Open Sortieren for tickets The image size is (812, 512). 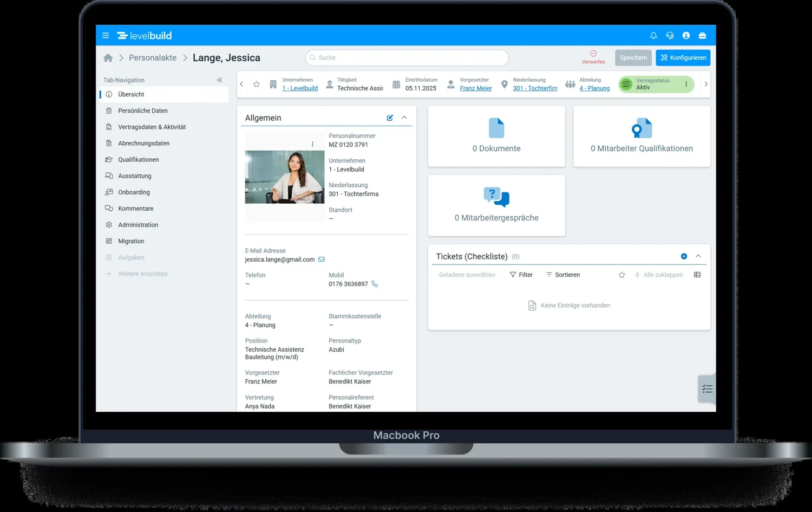click(563, 275)
